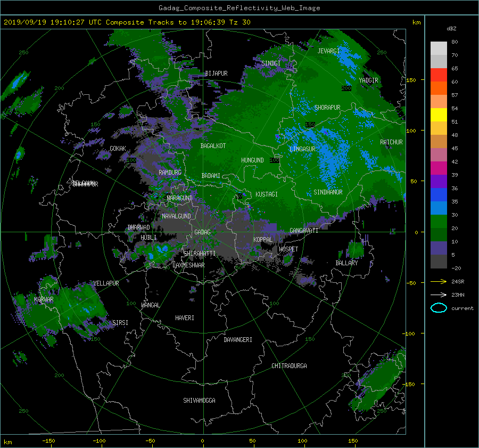Click the YADGIR city label
The width and height of the screenshot is (479, 448).
point(368,80)
